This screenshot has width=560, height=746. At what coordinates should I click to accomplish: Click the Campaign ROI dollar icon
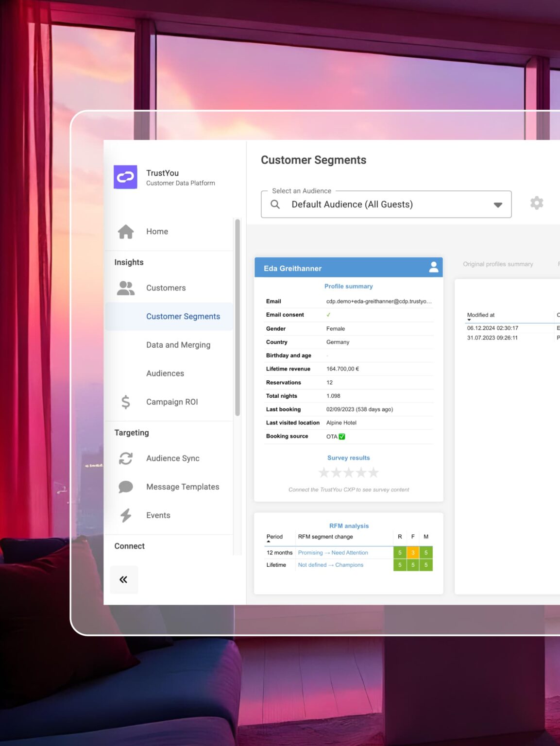[x=126, y=402]
